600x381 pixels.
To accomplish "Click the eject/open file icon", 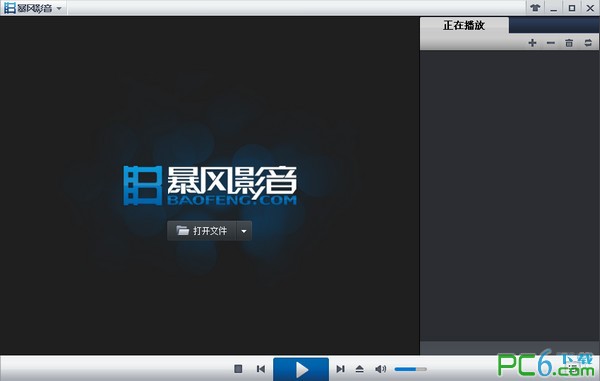I will (359, 369).
